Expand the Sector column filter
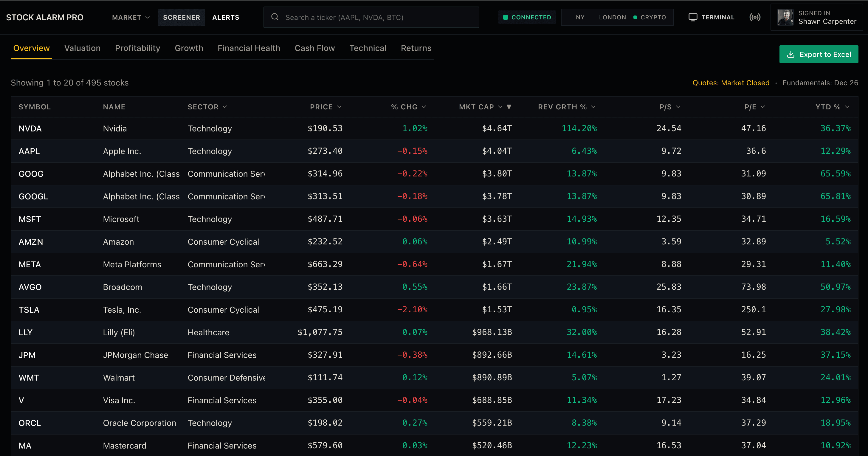 click(x=225, y=107)
